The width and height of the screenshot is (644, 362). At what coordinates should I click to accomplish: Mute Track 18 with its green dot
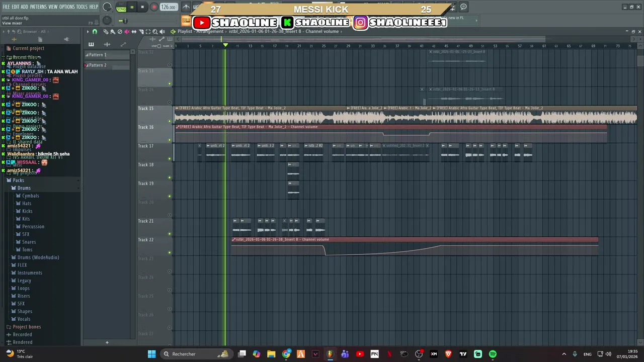(x=170, y=177)
